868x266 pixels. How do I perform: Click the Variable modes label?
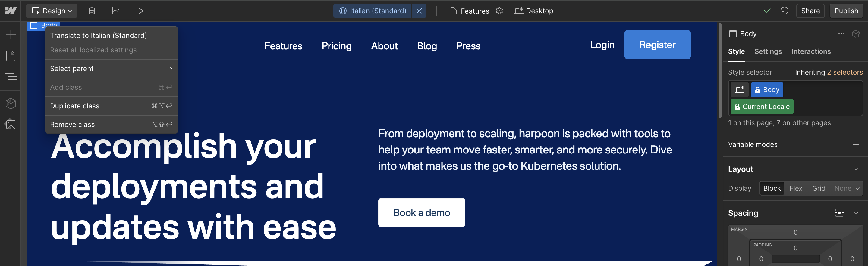point(753,144)
